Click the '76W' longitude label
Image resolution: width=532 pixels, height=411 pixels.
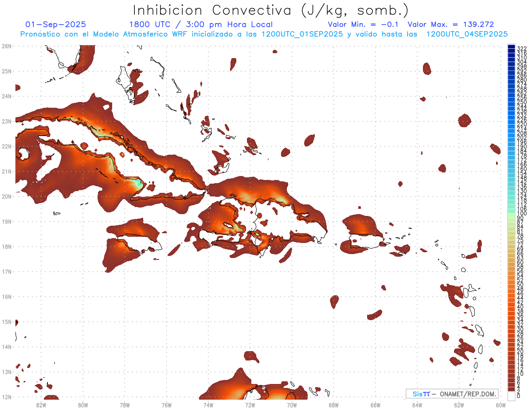167,405
